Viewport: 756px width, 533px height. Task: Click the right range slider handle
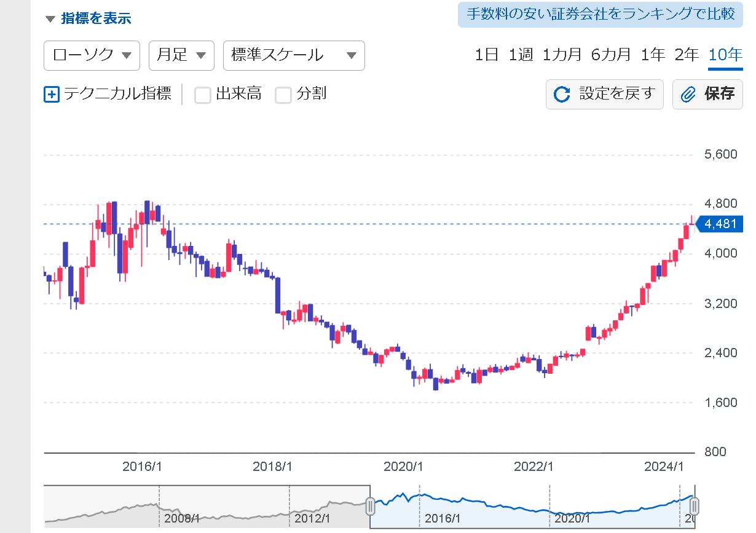pyautogui.click(x=694, y=507)
